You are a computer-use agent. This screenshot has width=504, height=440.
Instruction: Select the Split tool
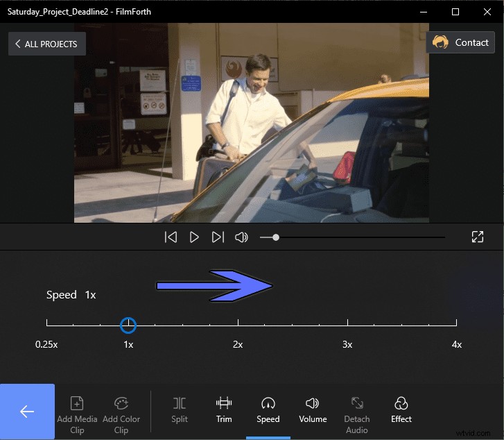[180, 409]
